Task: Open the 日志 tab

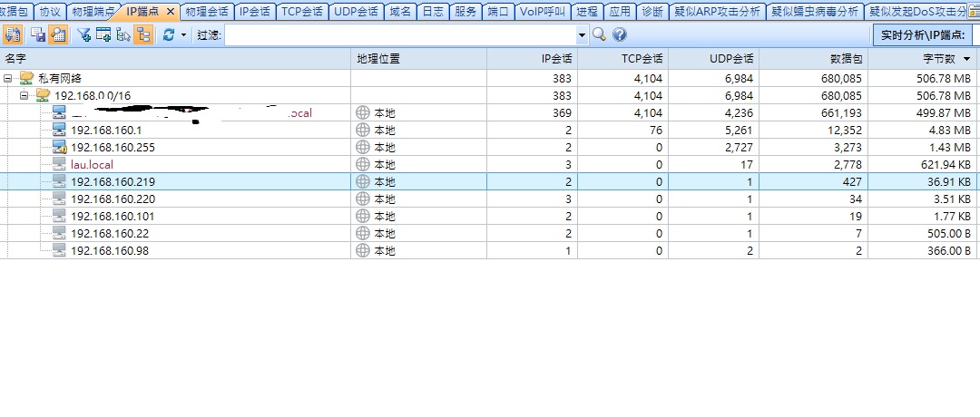Action: click(x=433, y=11)
